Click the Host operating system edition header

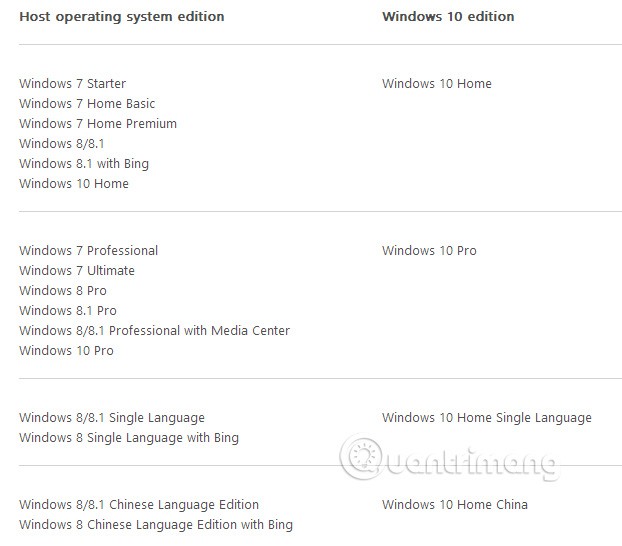coord(121,17)
